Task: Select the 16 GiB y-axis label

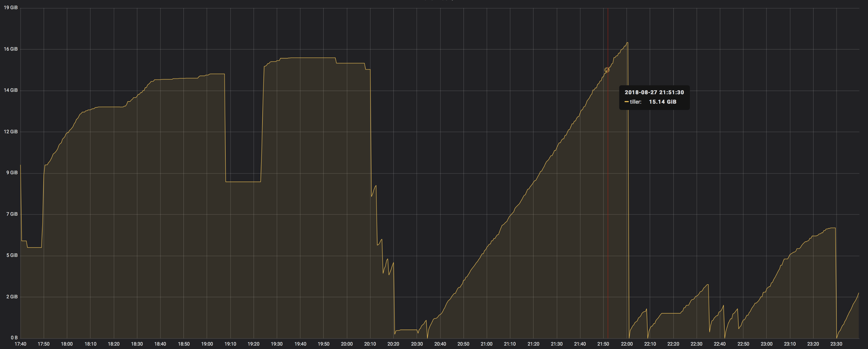Action: [11, 49]
